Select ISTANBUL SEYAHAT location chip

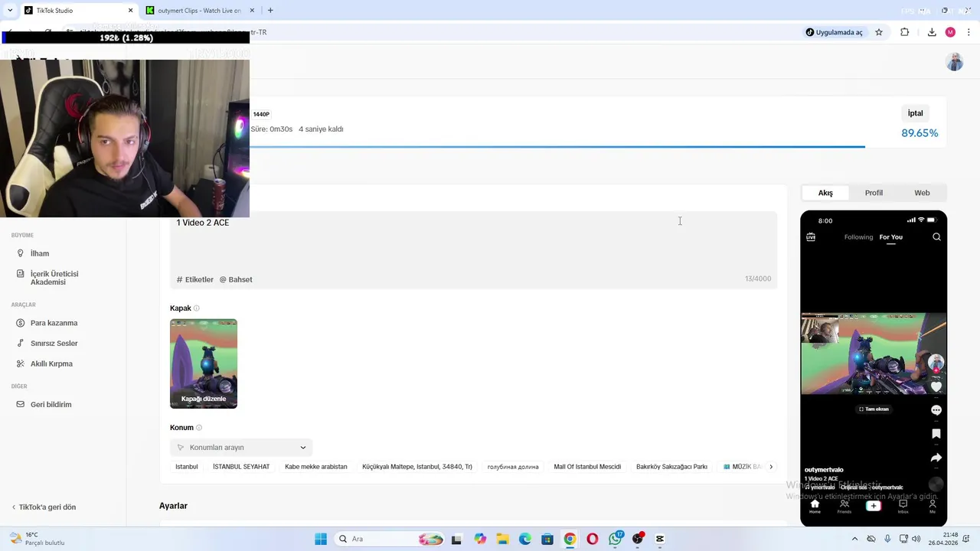[x=241, y=467]
